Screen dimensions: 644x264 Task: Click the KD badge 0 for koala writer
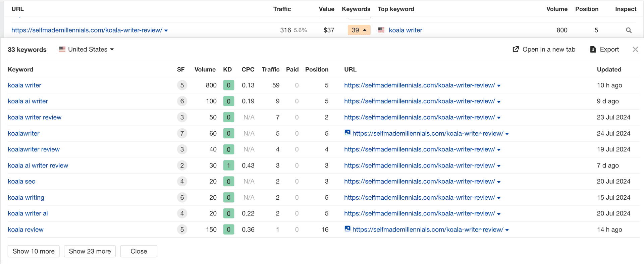(x=228, y=85)
